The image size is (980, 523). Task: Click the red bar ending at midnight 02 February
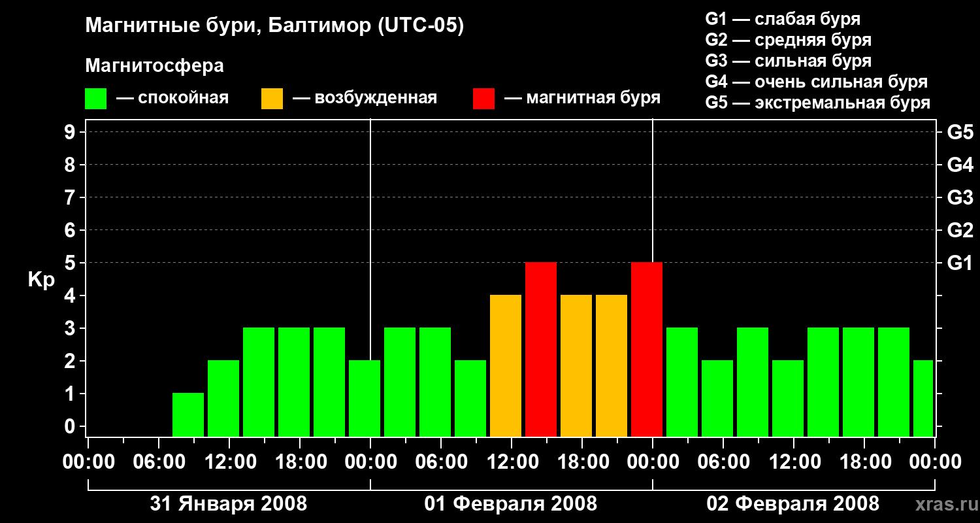[647, 350]
